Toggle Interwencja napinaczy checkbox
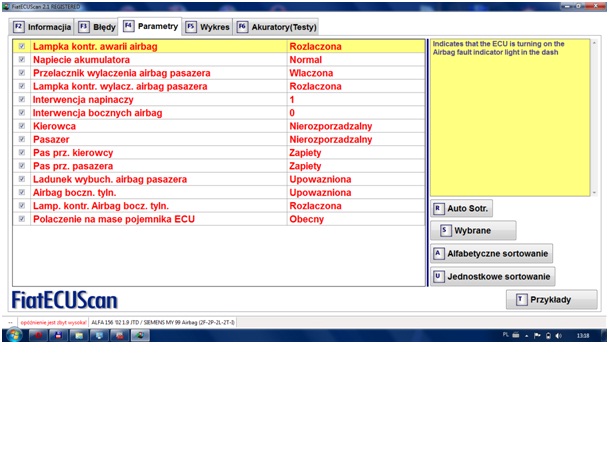 pyautogui.click(x=22, y=99)
